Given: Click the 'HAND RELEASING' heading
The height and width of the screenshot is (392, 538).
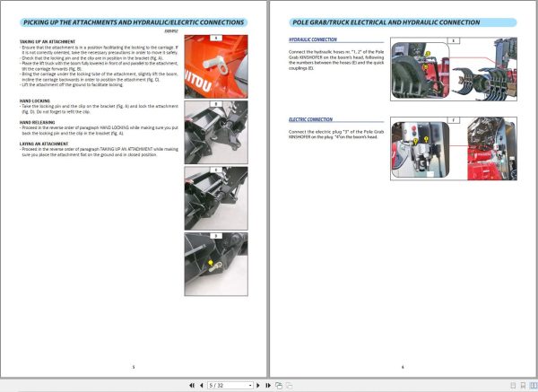Looking at the screenshot, I should point(37,122).
